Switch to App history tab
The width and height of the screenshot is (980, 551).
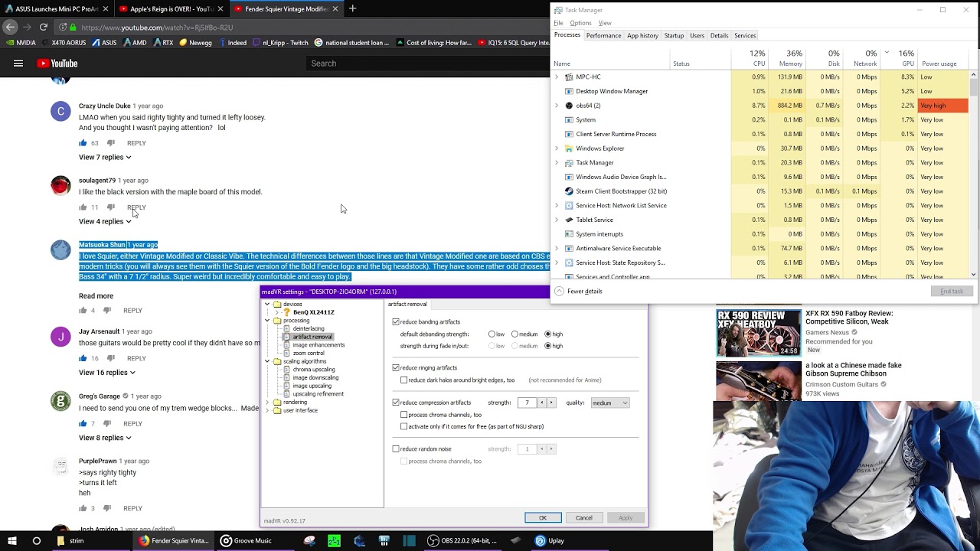point(642,35)
